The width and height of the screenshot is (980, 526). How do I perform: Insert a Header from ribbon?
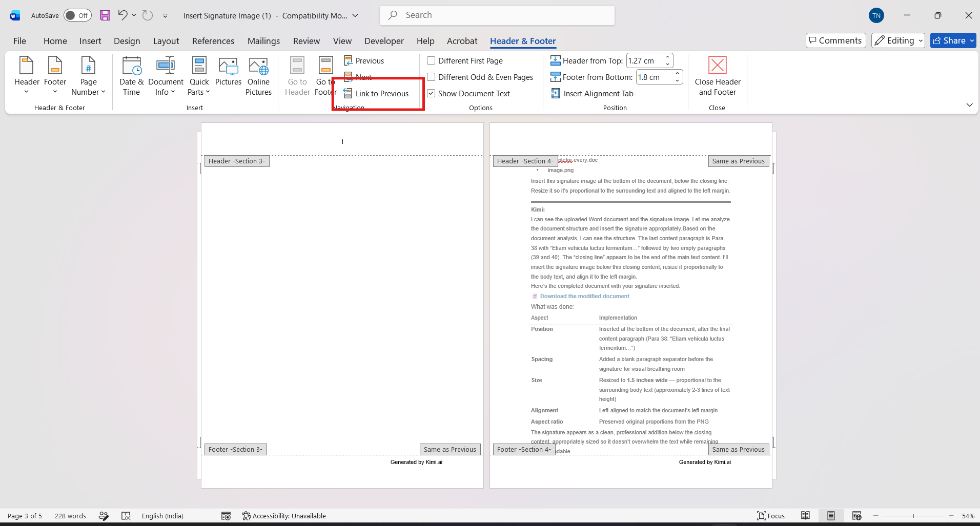point(27,76)
